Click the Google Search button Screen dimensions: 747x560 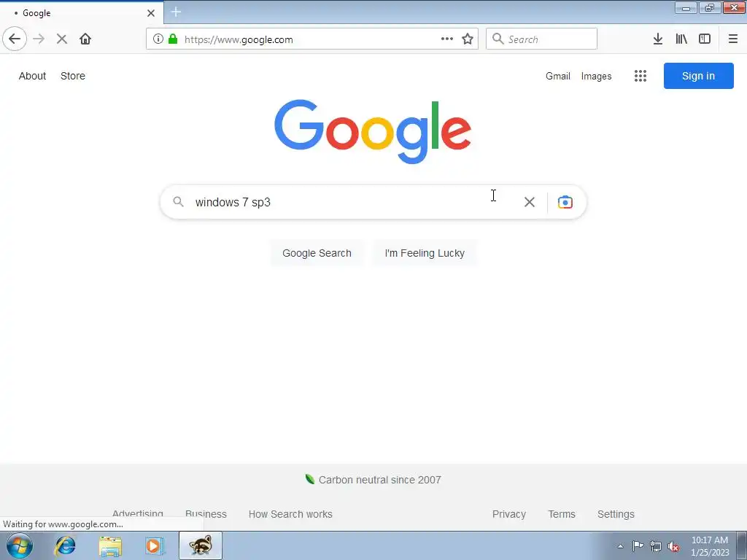[317, 253]
